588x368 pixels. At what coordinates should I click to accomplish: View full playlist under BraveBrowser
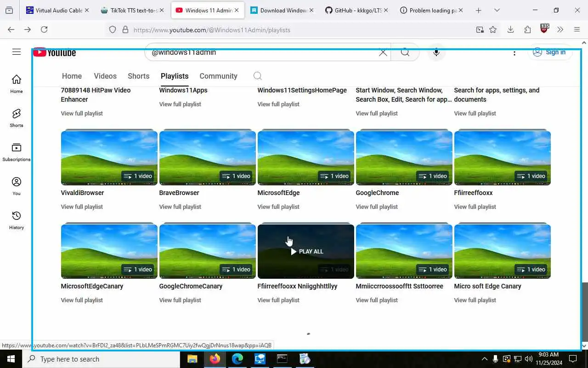click(180, 207)
